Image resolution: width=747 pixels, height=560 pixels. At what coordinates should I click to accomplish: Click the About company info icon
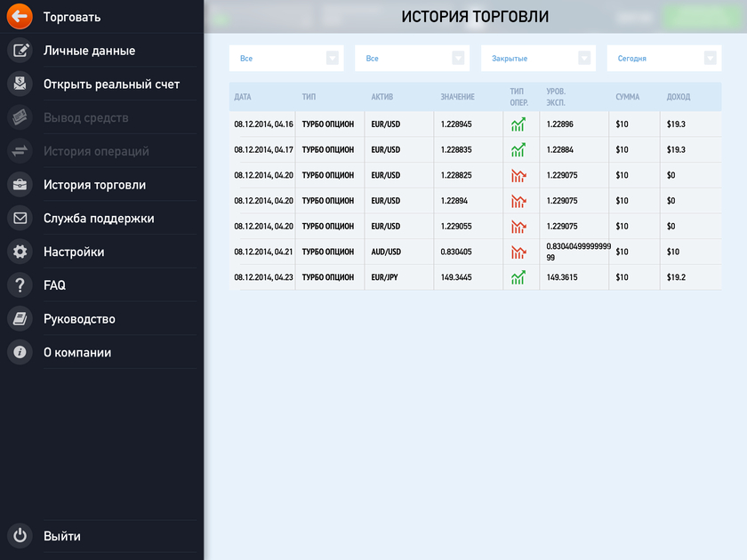pyautogui.click(x=20, y=352)
